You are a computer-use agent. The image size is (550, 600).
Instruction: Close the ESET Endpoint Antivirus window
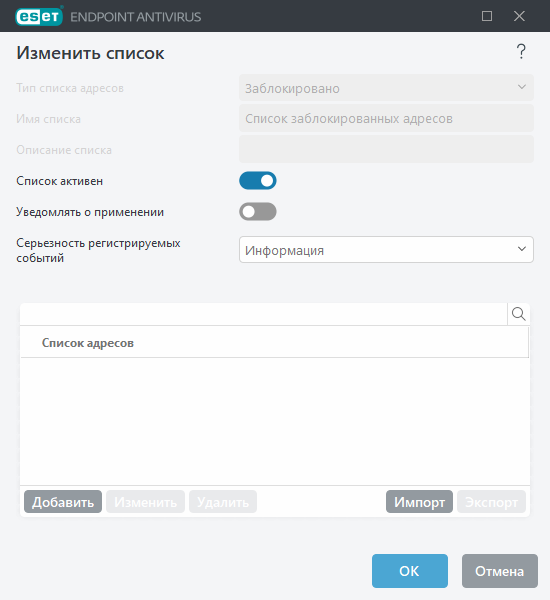tap(519, 16)
